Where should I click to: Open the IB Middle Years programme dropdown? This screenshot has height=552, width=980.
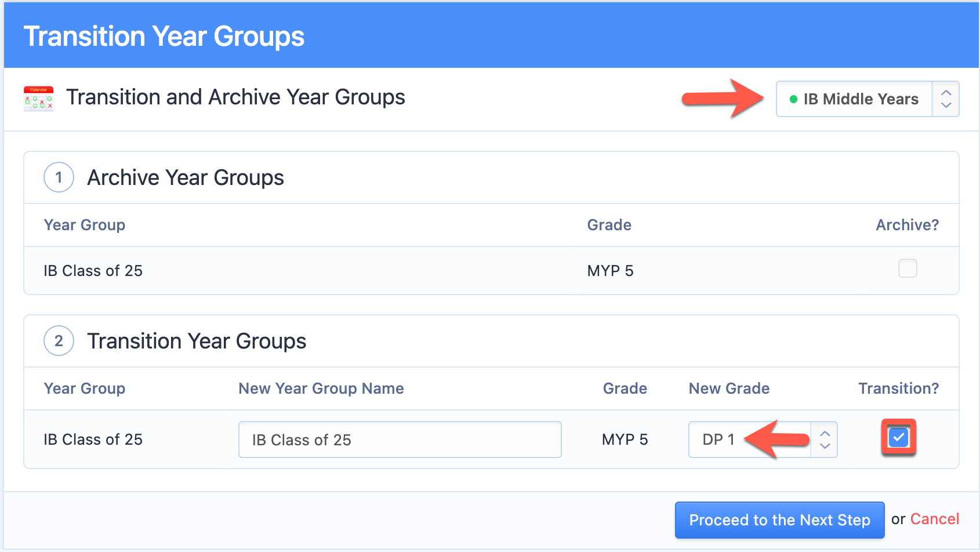[868, 99]
